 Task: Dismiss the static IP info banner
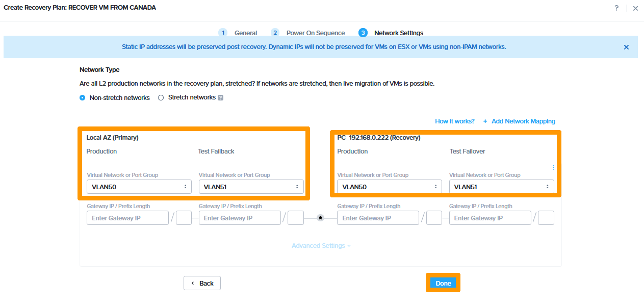coord(626,47)
